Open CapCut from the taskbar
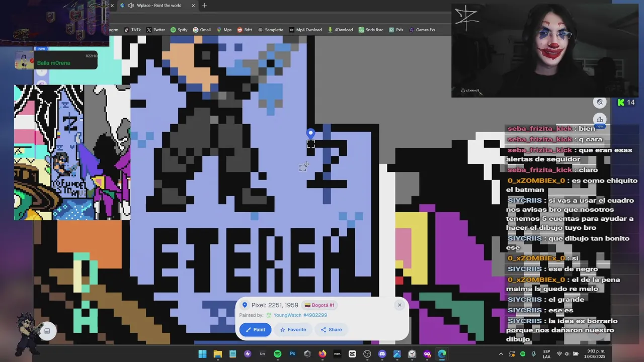 pos(352,354)
